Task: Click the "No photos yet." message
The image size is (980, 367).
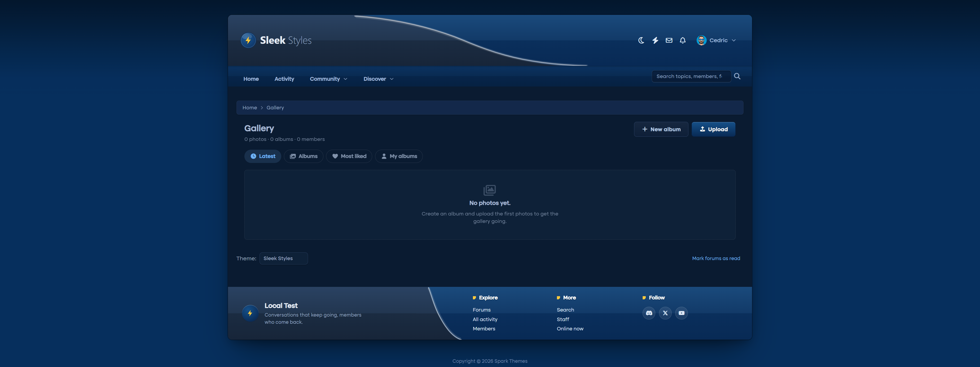Action: [x=490, y=203]
